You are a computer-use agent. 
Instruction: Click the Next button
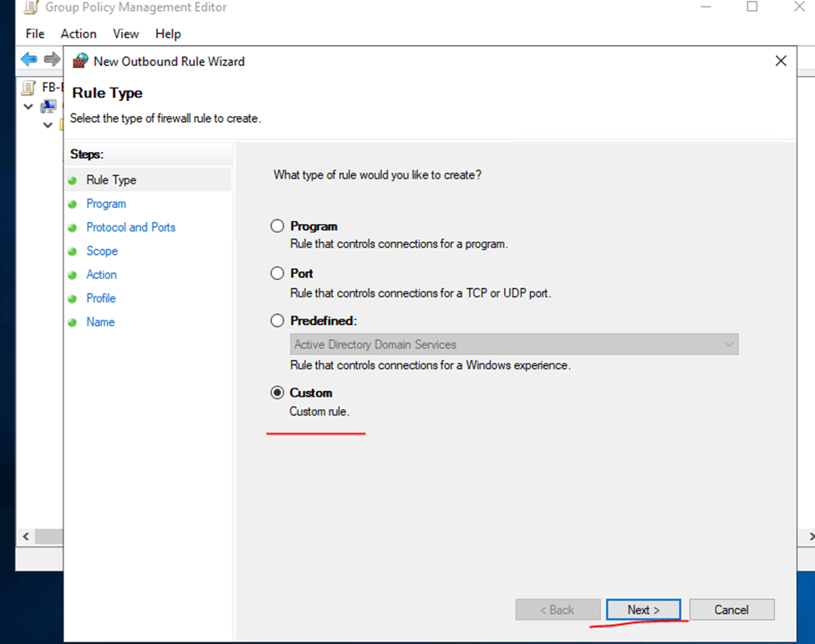[643, 610]
